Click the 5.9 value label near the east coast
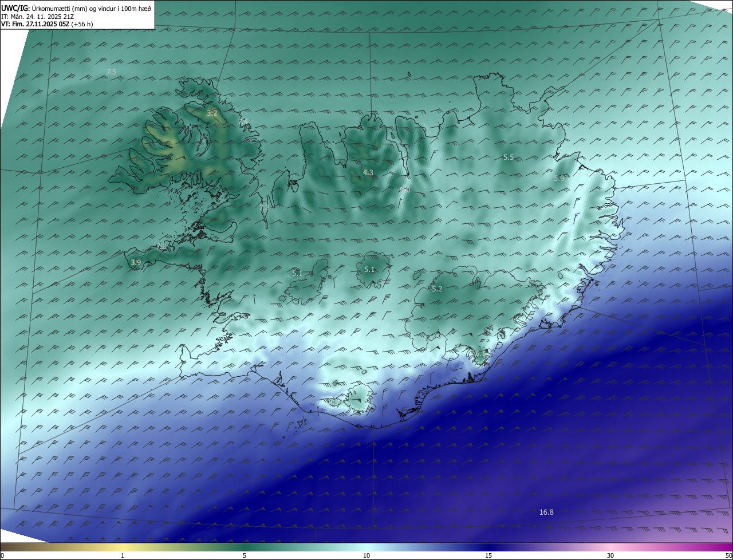 coord(559,179)
